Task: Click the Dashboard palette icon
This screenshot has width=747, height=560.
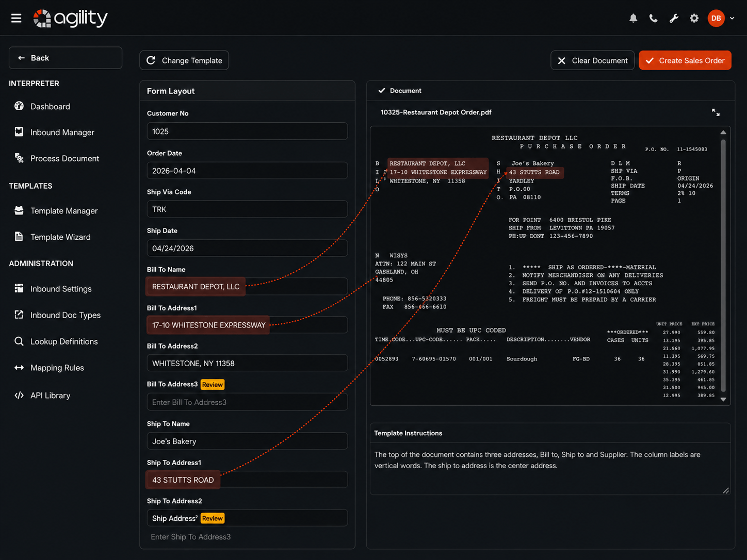Action: [x=19, y=106]
